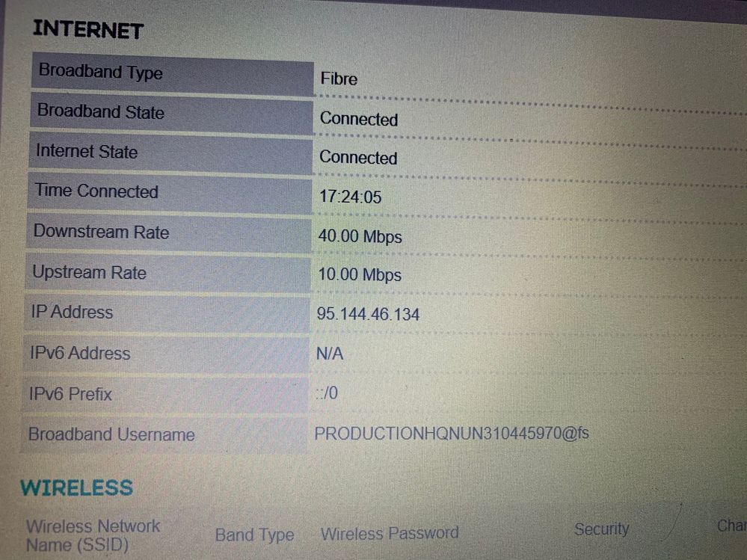Viewport: 747px width, 560px height.
Task: Click the 40.00 Mbps downstream value
Action: coord(360,237)
